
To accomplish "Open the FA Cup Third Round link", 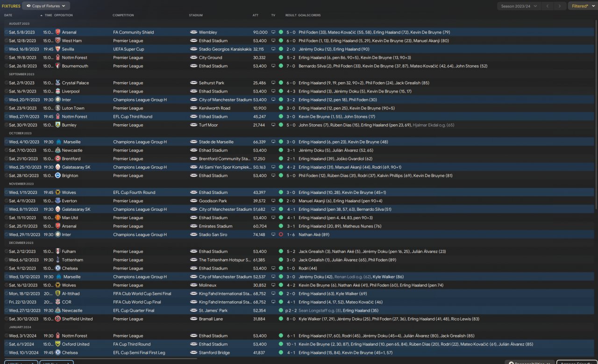I will pos(132,344).
